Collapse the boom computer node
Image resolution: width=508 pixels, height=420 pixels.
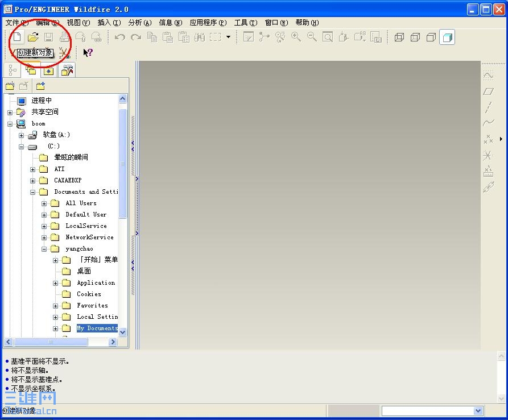click(10, 124)
